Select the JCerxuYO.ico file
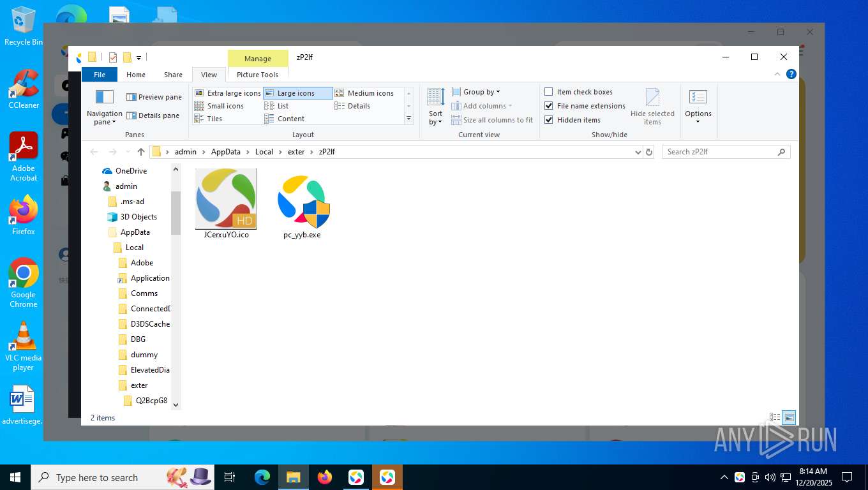This screenshot has height=490, width=868. pyautogui.click(x=226, y=204)
